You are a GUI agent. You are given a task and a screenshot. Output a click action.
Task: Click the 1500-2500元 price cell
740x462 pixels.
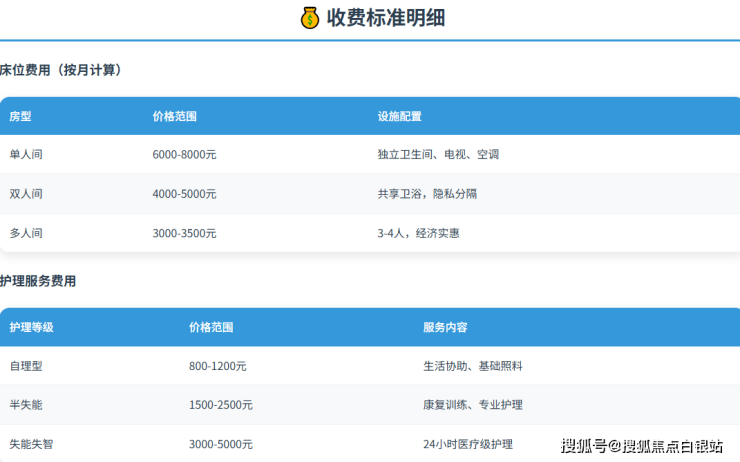(x=220, y=405)
